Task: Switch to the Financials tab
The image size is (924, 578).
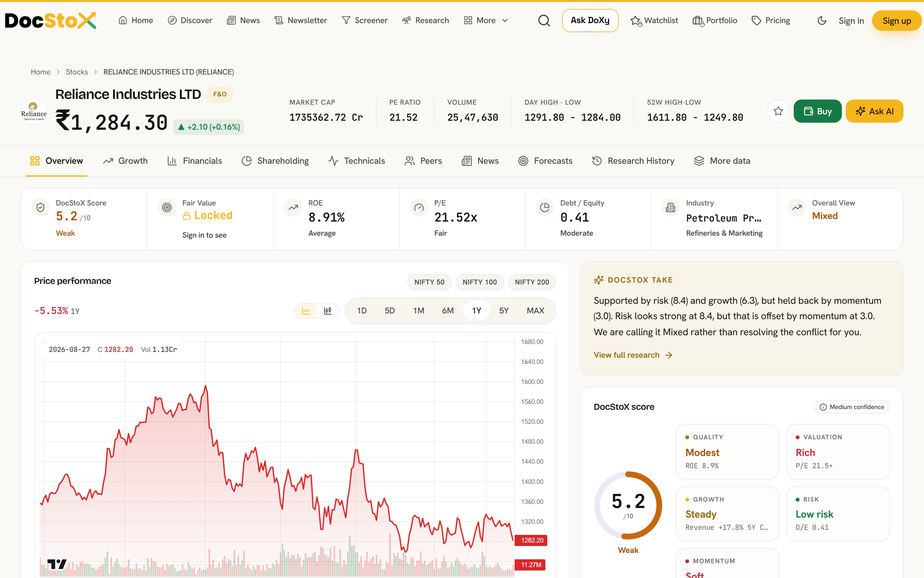Action: coord(195,161)
